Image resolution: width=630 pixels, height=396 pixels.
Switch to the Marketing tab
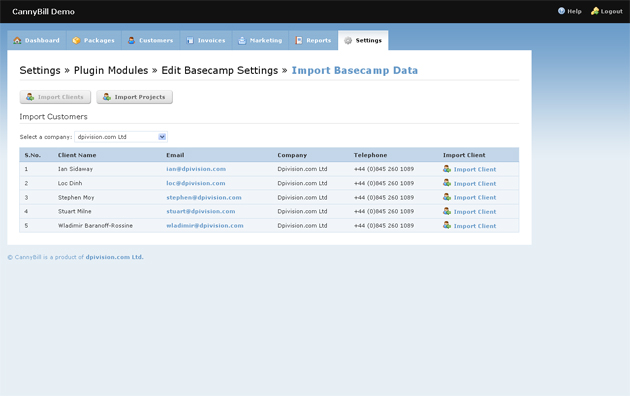tap(260, 41)
